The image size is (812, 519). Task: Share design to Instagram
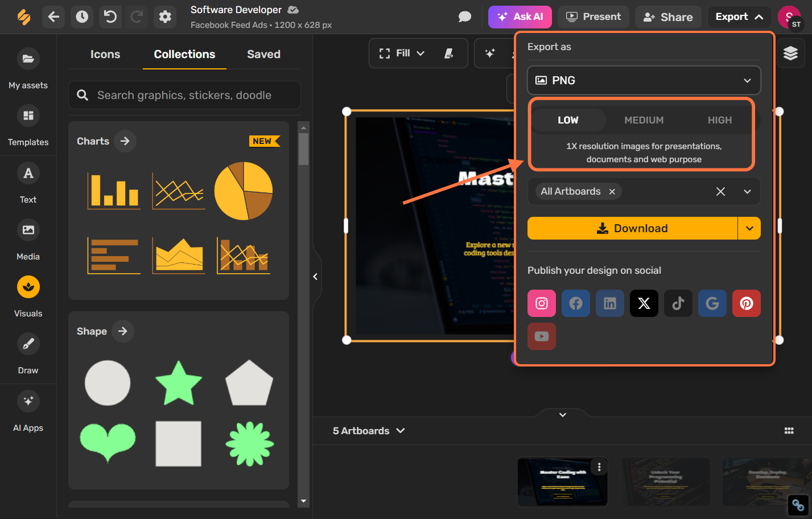[541, 303]
